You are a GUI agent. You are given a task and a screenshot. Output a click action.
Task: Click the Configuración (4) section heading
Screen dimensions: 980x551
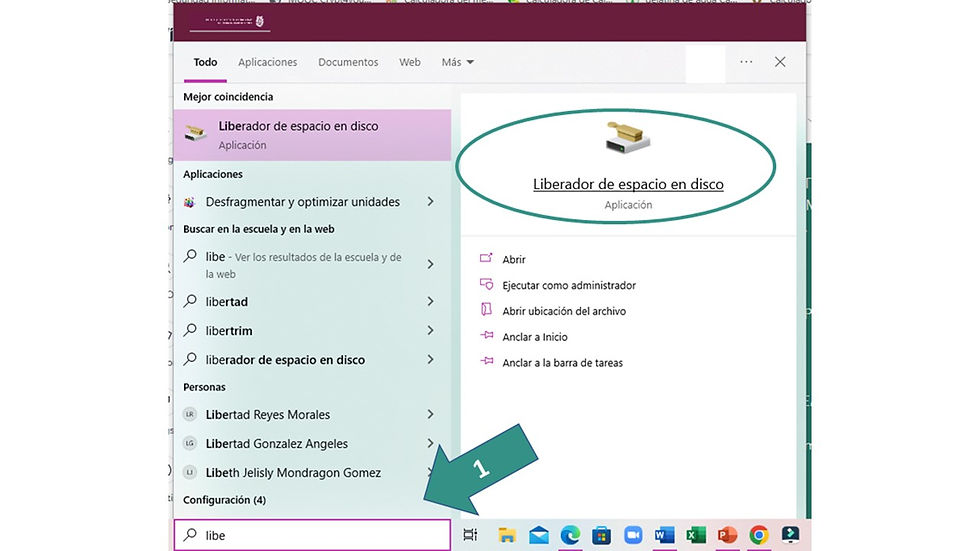click(224, 500)
